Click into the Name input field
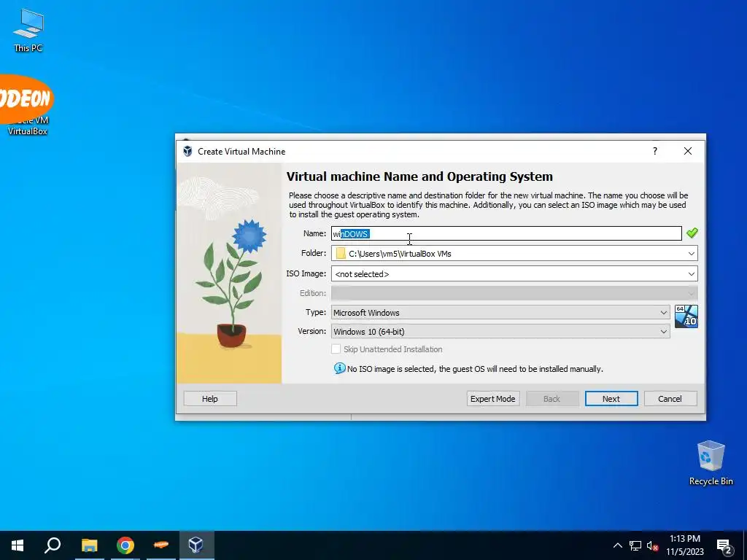This screenshot has height=560, width=747. point(506,233)
